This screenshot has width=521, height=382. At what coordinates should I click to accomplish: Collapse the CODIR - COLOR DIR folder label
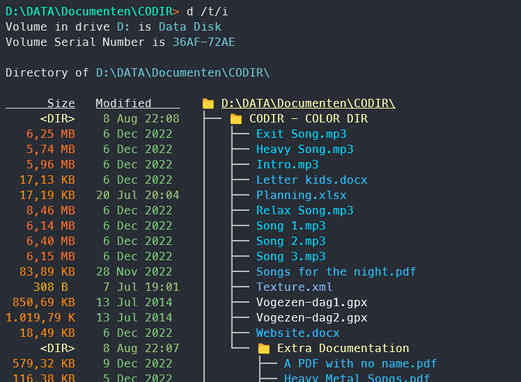point(308,119)
